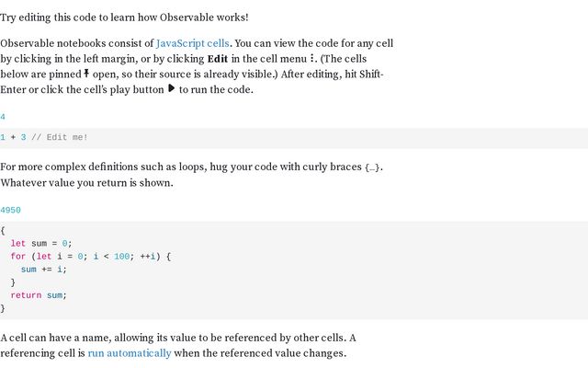The width and height of the screenshot is (588, 368).
Task: Click the inline curly braces code sample
Action: (372, 167)
